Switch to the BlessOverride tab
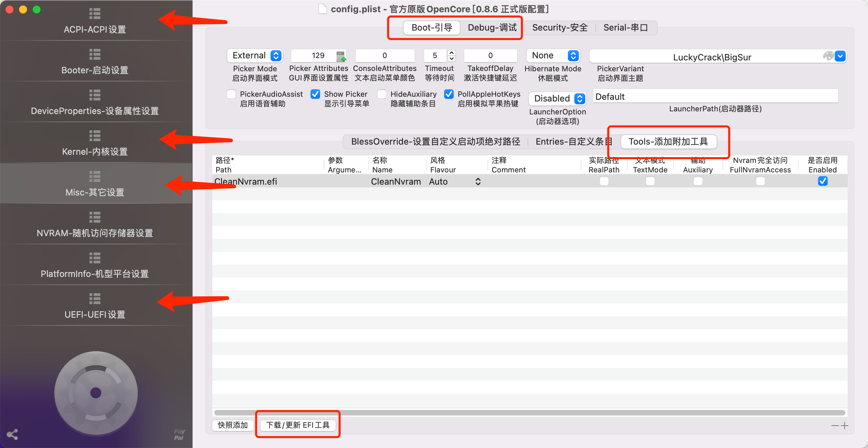The height and width of the screenshot is (448, 868). (x=435, y=142)
